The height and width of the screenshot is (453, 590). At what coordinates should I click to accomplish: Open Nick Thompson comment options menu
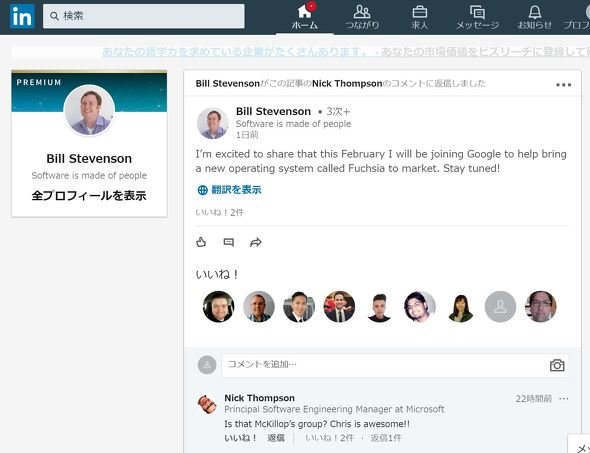pyautogui.click(x=564, y=398)
